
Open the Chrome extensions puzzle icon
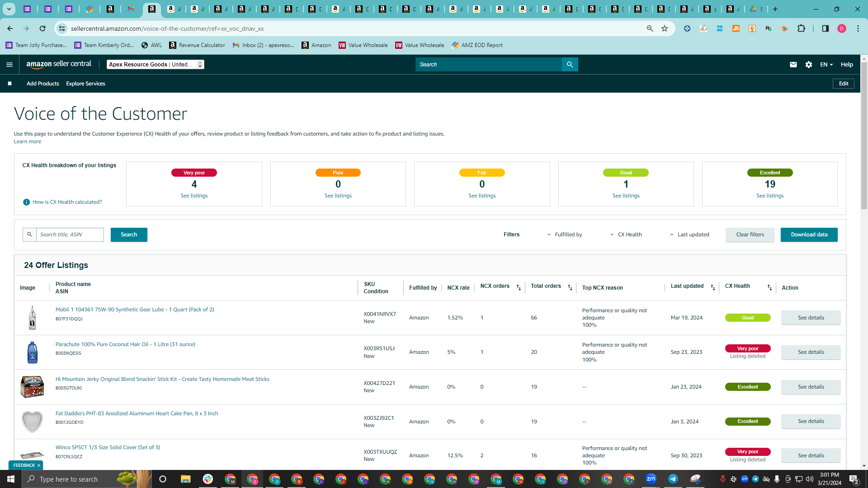(801, 28)
